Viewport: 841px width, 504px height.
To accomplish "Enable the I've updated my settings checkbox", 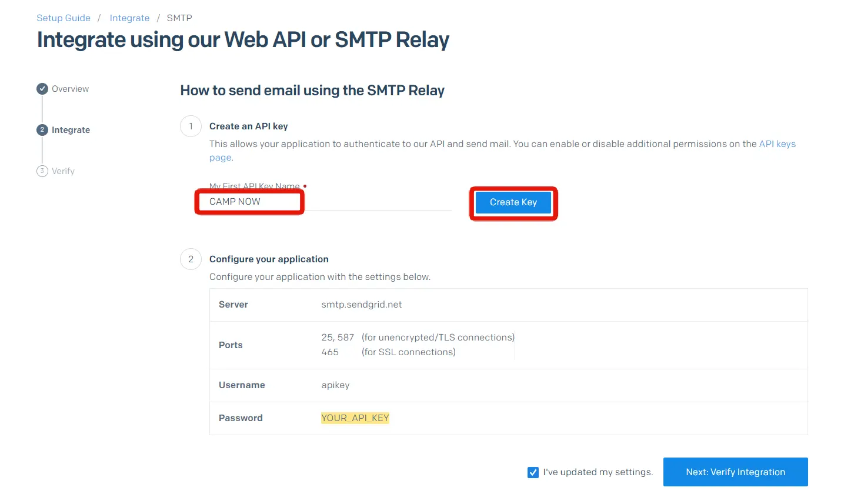I will coord(533,472).
